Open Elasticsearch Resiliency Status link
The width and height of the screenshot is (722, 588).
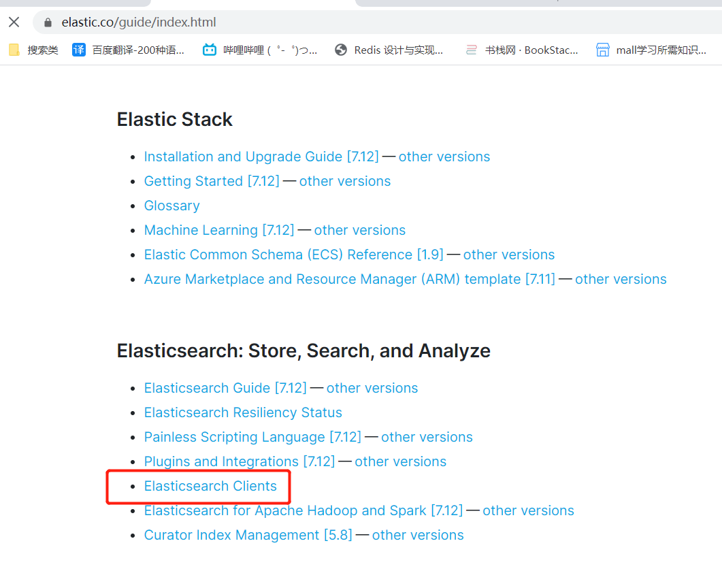click(x=243, y=412)
